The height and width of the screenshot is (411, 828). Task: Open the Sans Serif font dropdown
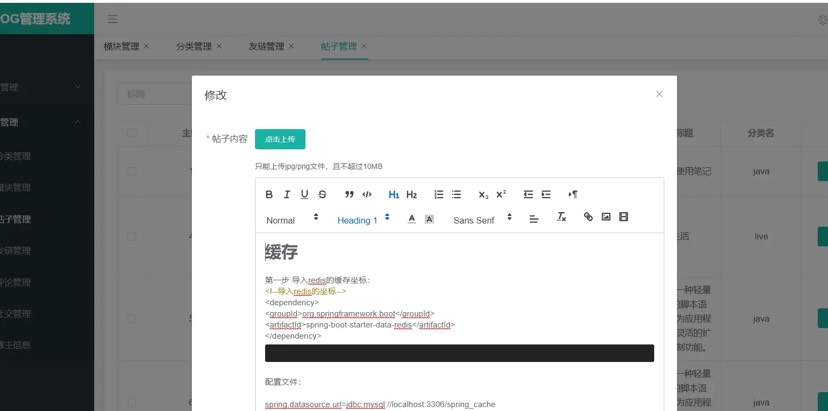[x=481, y=219]
